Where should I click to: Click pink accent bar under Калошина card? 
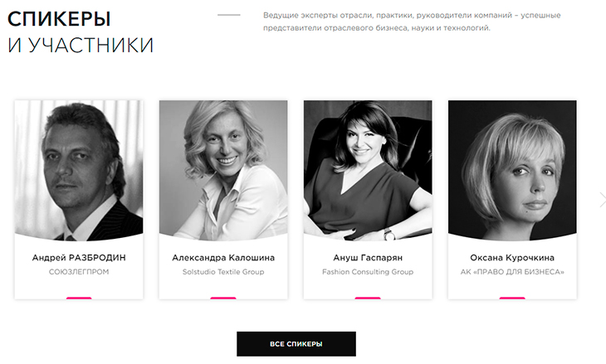coord(223,298)
